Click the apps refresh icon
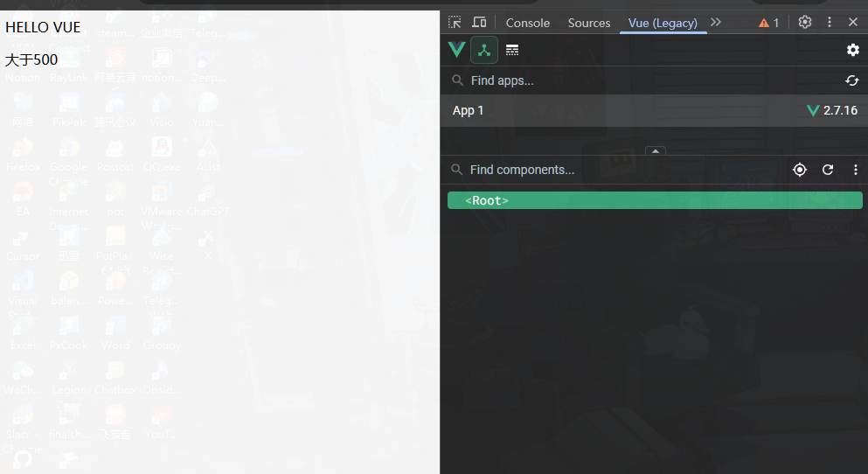Image resolution: width=868 pixels, height=474 pixels. tap(852, 80)
